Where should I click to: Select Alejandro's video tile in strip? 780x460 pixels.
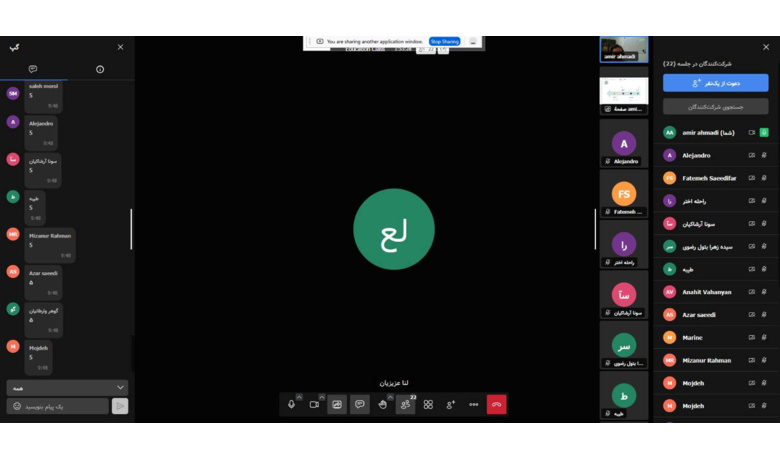click(x=624, y=144)
